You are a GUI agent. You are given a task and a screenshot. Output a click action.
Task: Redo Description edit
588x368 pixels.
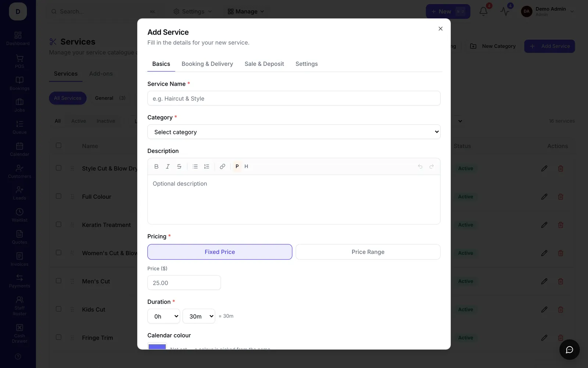(x=431, y=166)
